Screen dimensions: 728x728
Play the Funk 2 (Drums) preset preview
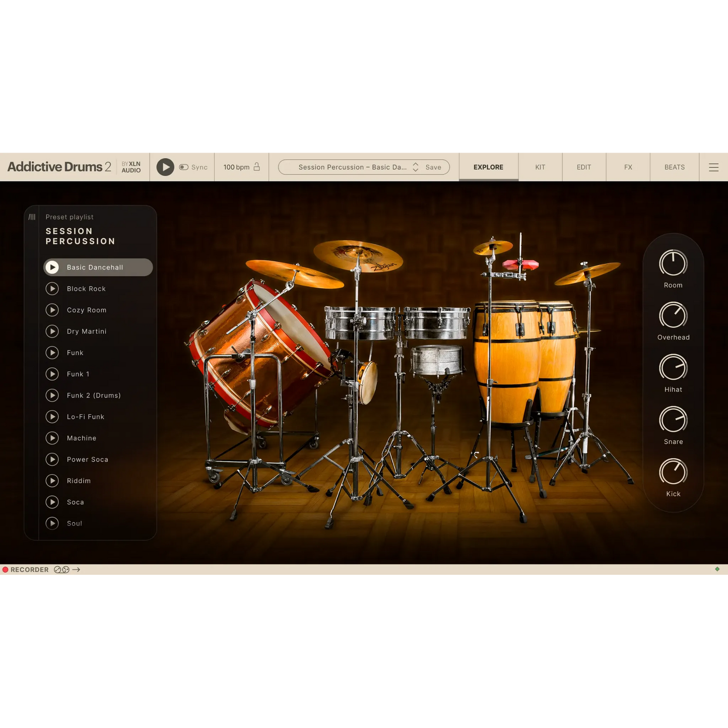(52, 395)
